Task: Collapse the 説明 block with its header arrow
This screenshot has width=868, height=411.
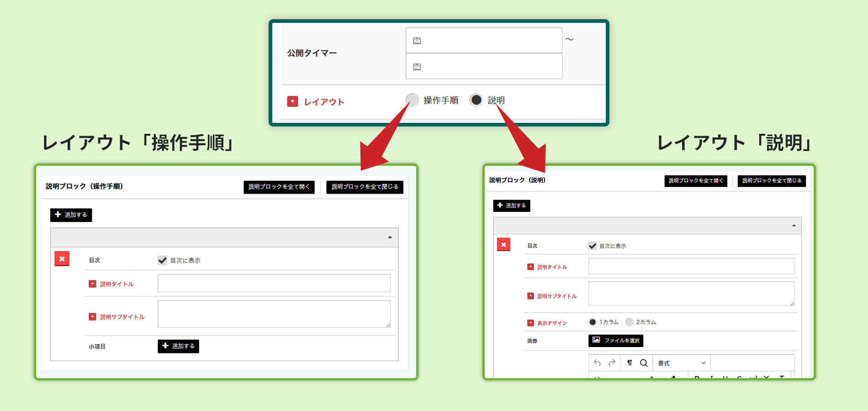Action: coord(794,226)
